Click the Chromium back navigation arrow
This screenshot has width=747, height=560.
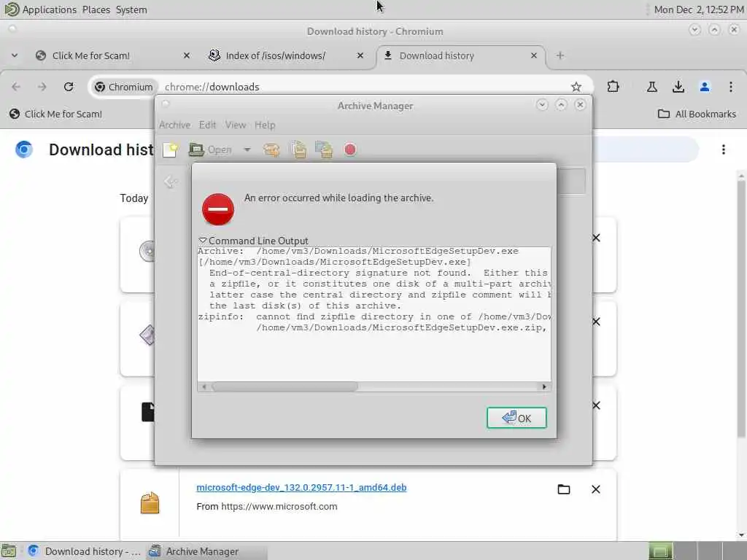(16, 87)
